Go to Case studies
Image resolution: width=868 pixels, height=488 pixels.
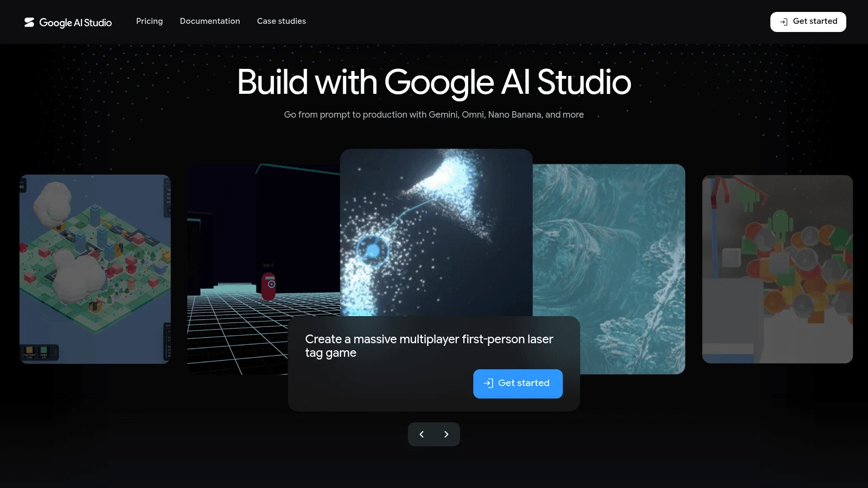[282, 21]
